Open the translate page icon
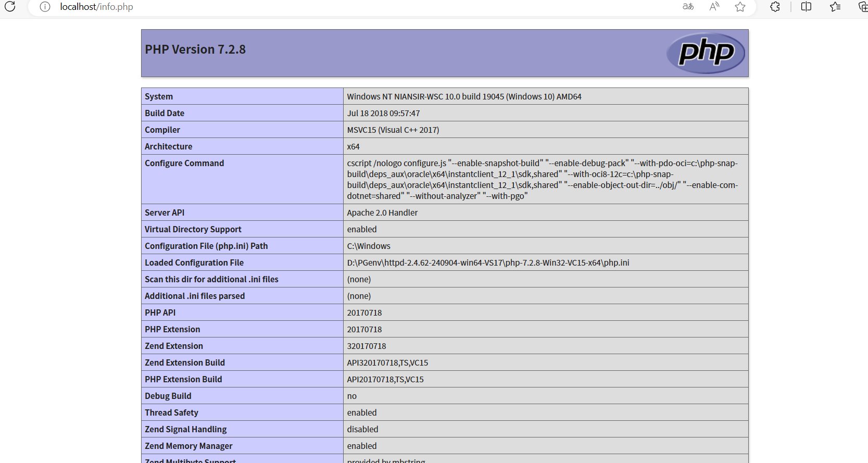Viewport: 868px width, 463px height. (x=688, y=7)
